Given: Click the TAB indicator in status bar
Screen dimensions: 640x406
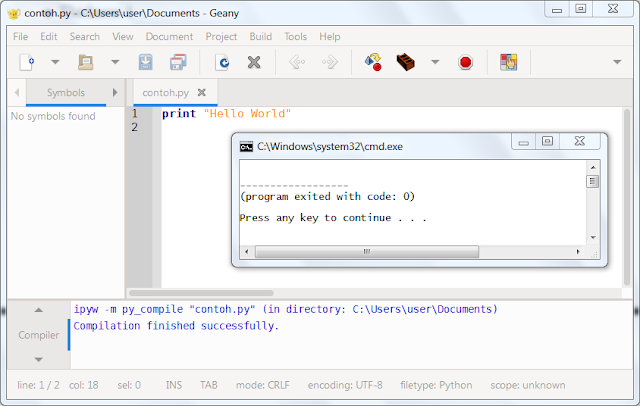Looking at the screenshot, I should [209, 385].
